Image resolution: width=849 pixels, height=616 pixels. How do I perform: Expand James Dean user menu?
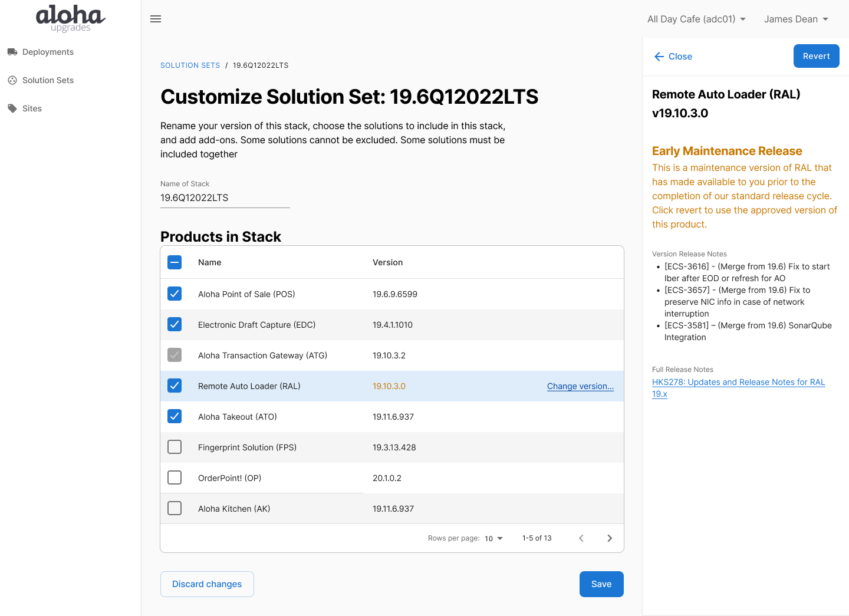796,19
